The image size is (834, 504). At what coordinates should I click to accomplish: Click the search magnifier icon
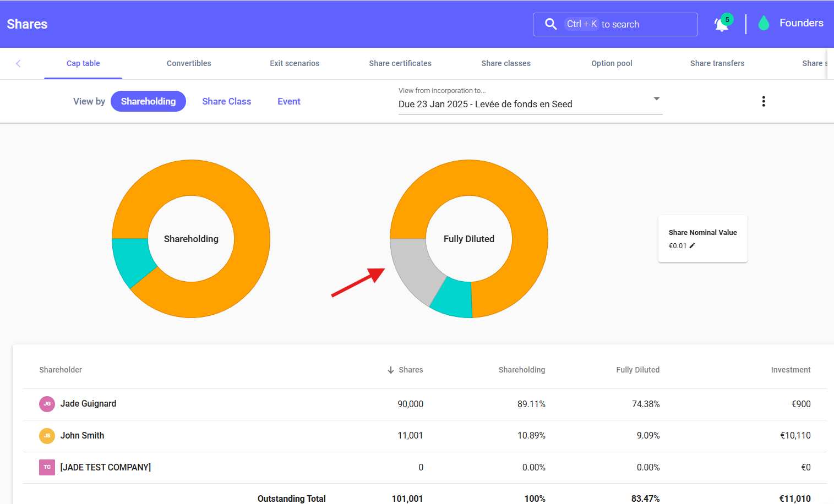pos(550,24)
